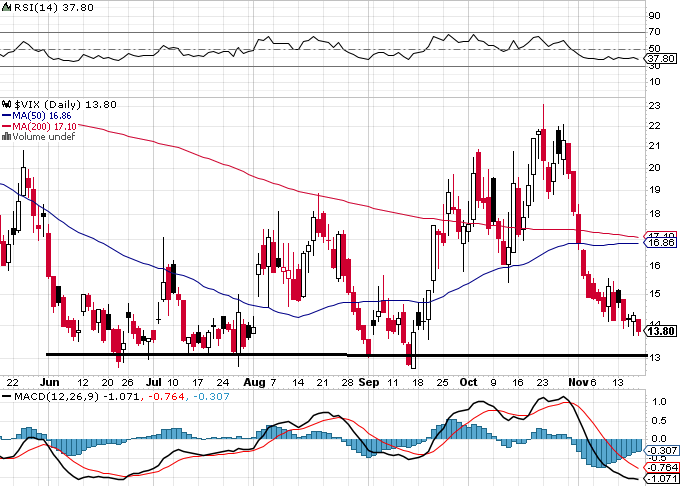The height and width of the screenshot is (486, 686).
Task: Click the Aug month label on date axis
Action: 254,382
